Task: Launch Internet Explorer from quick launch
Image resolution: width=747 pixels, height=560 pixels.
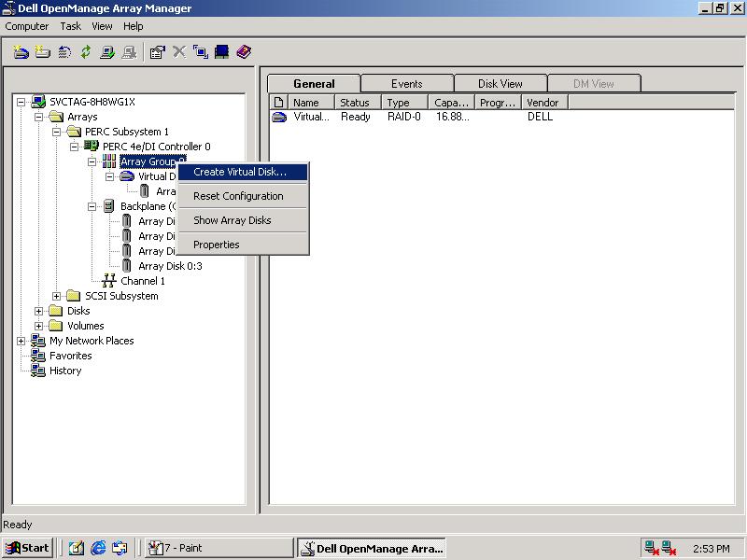Action: point(98,548)
